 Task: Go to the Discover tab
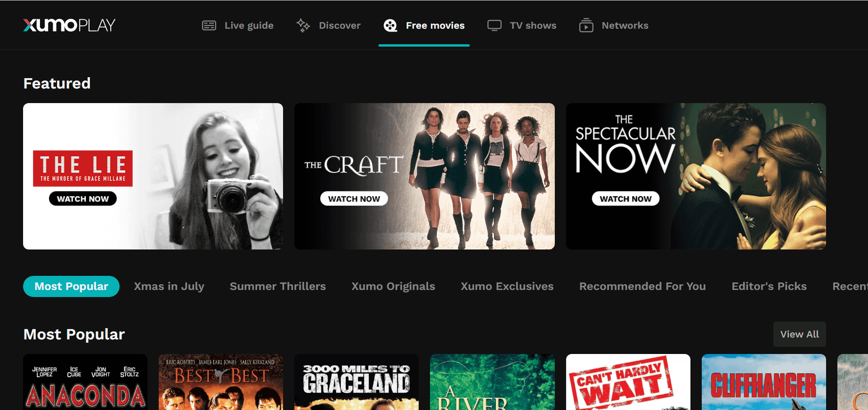pos(328,25)
